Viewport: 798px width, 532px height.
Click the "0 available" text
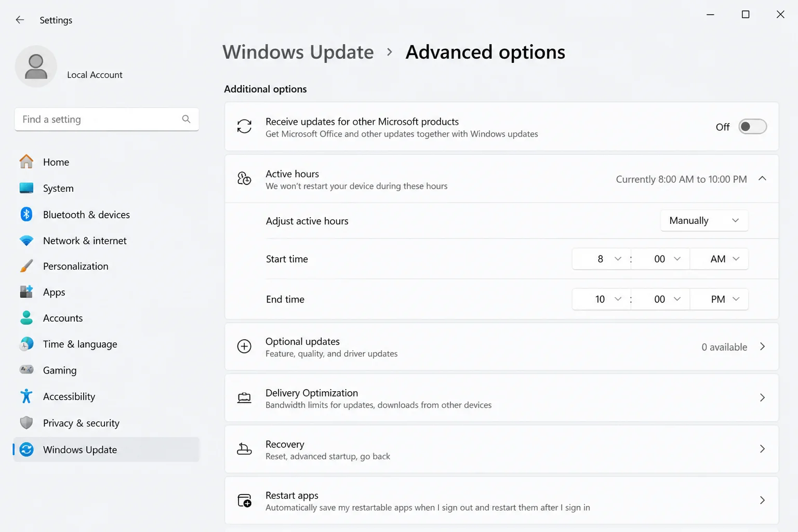[x=724, y=347]
